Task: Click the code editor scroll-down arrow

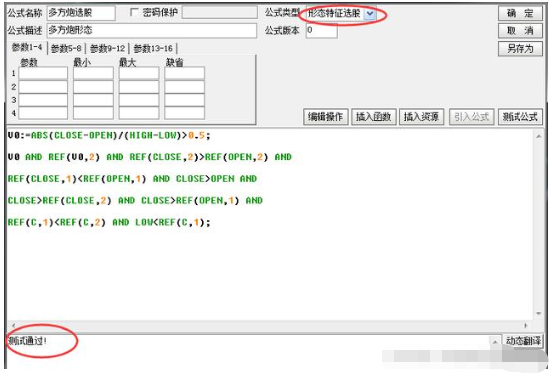Action: coord(539,313)
